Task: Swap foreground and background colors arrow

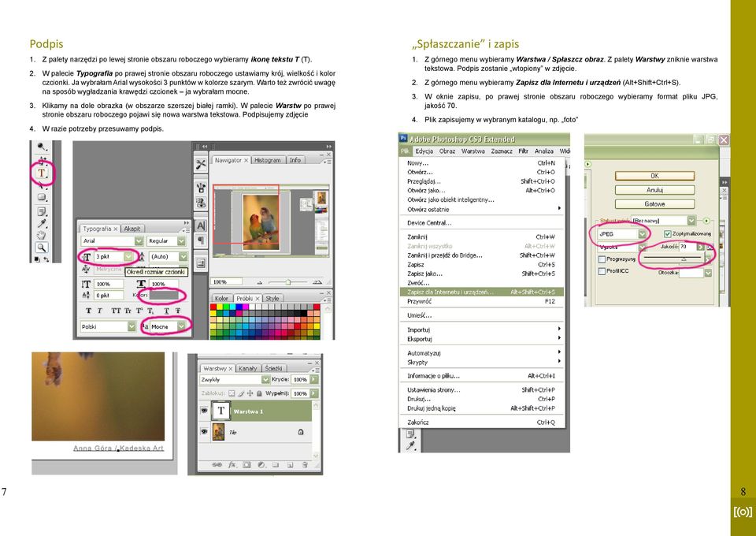Action: point(46,259)
